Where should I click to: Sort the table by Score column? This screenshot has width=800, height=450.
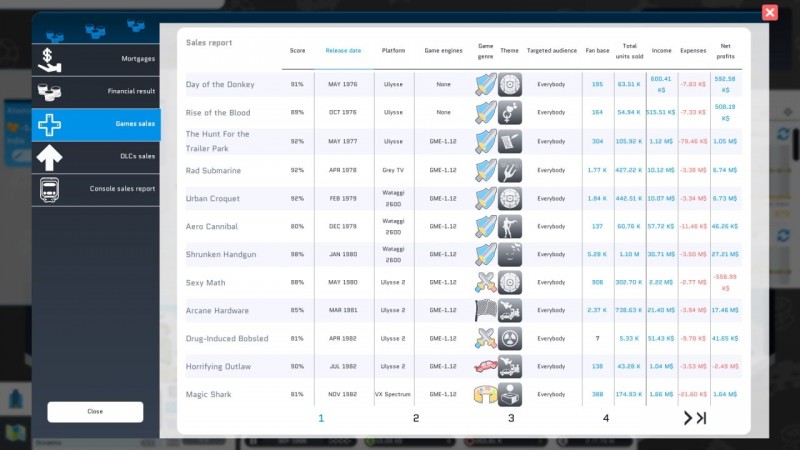tap(297, 50)
